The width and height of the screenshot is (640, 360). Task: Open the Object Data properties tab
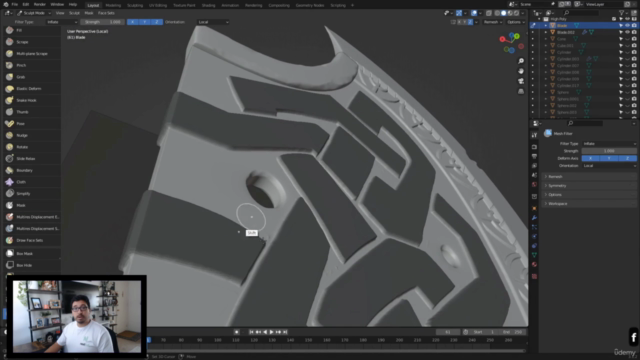[534, 255]
